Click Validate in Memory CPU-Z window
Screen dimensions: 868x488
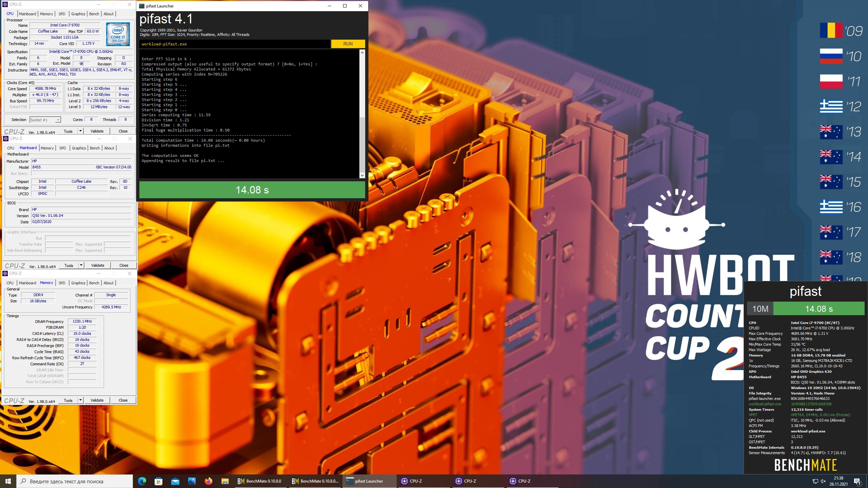[97, 400]
